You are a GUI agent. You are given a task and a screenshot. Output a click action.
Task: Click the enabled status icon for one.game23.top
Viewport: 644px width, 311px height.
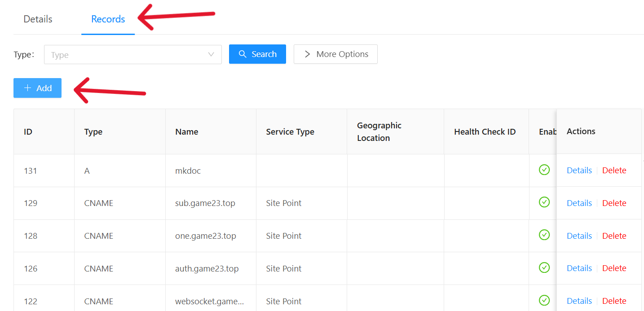click(x=544, y=235)
